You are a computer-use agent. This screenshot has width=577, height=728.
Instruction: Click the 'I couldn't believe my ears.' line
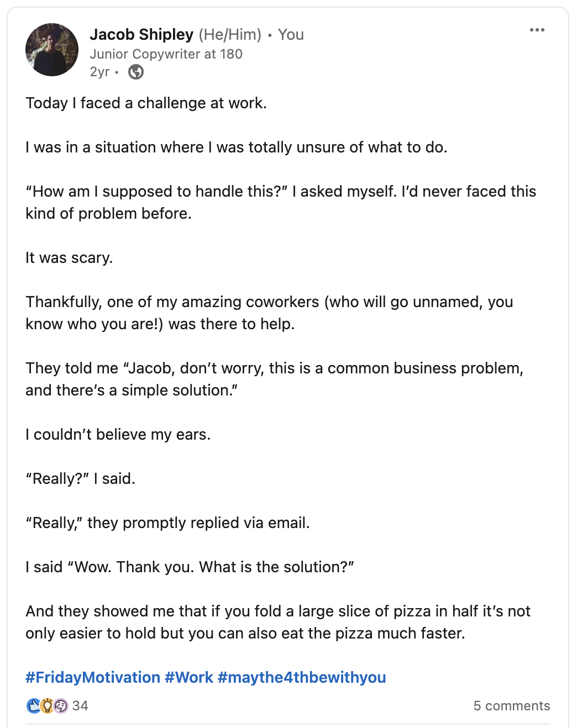pos(118,435)
